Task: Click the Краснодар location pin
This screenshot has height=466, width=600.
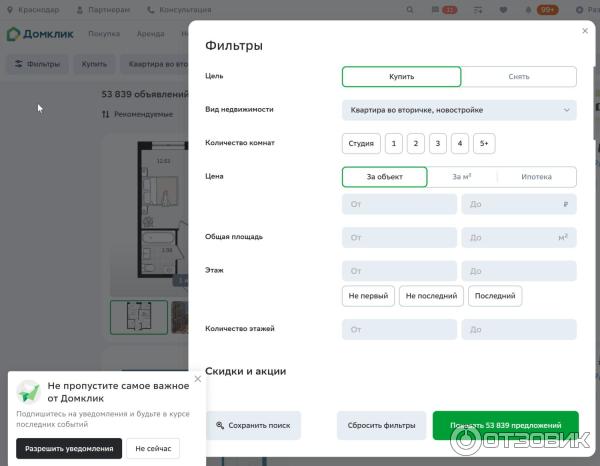Action: [x=11, y=10]
